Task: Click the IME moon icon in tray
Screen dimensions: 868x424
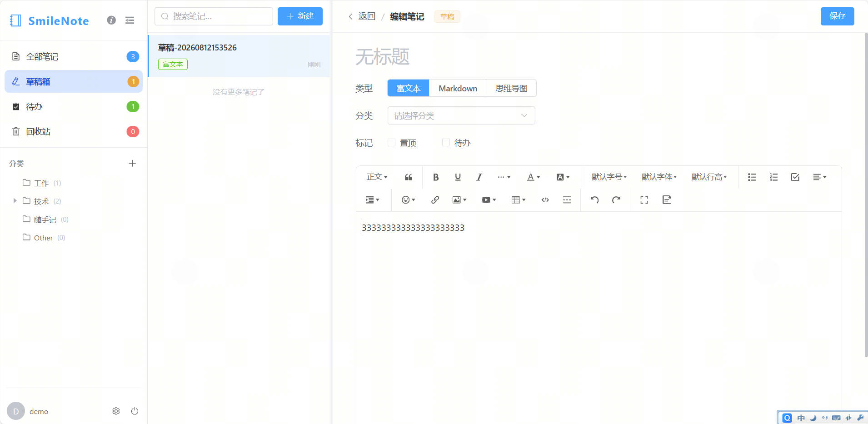Action: [x=813, y=418]
